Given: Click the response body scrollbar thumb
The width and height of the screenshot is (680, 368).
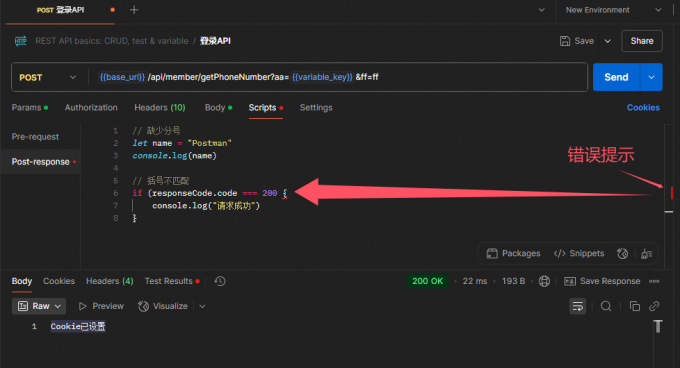Looking at the screenshot, I should click(658, 326).
